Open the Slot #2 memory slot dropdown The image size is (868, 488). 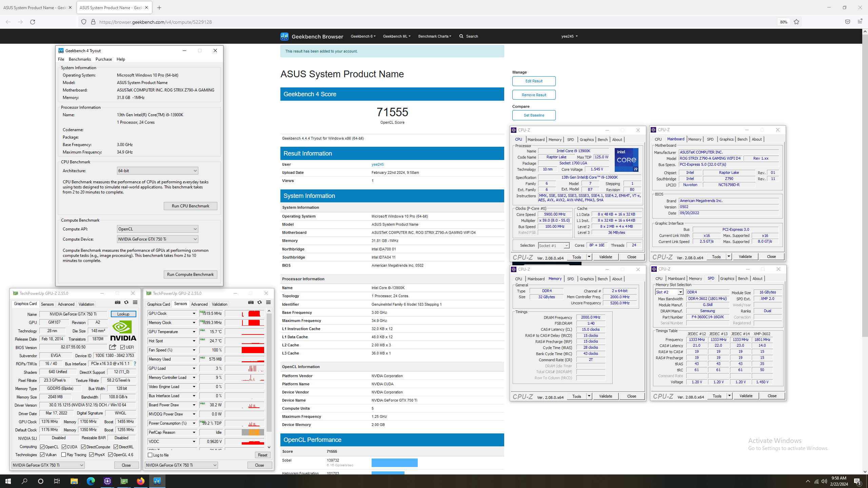(669, 292)
